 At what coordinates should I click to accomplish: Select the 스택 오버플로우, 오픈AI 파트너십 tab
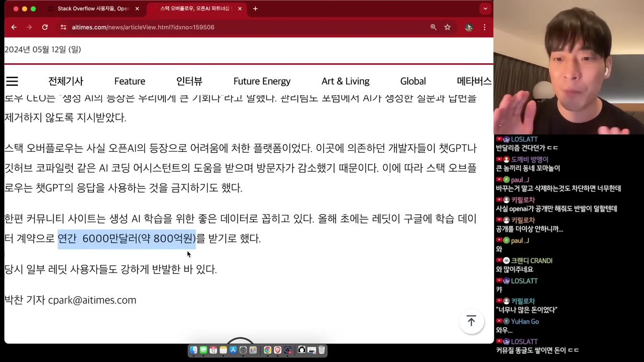(x=196, y=9)
